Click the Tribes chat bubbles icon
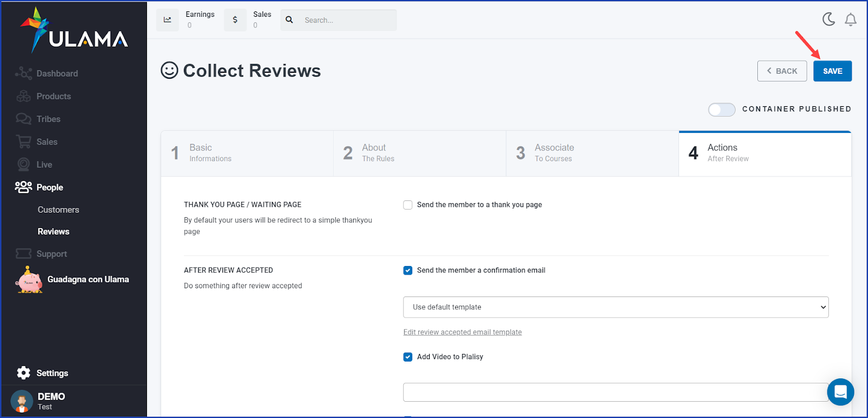The width and height of the screenshot is (868, 418). click(x=23, y=119)
